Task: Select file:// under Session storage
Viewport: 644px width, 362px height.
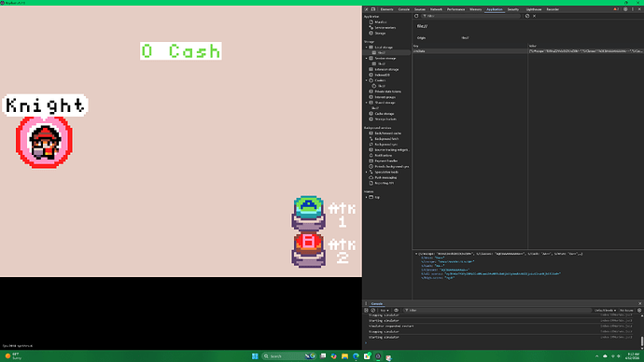Action: (381, 63)
